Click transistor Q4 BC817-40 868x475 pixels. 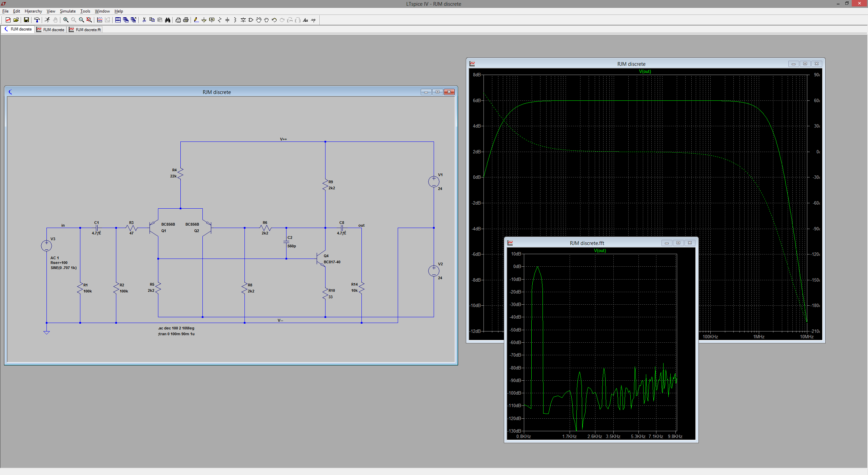tap(321, 259)
